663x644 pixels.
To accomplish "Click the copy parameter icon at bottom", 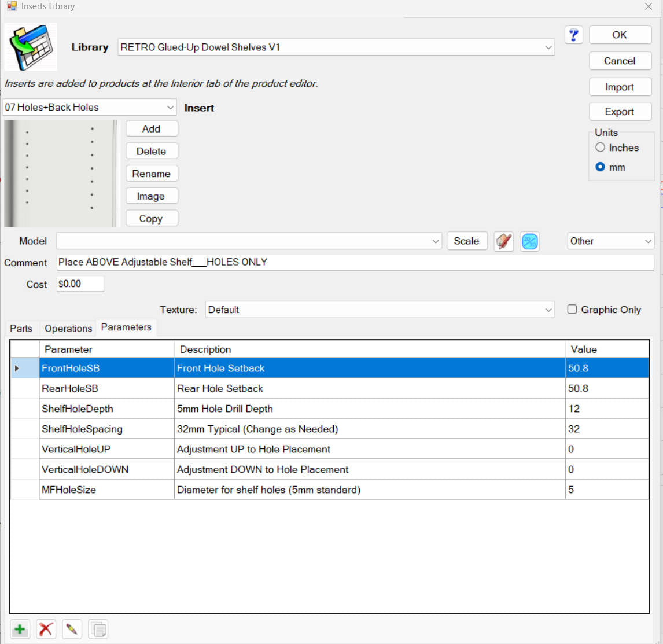I will 98,629.
